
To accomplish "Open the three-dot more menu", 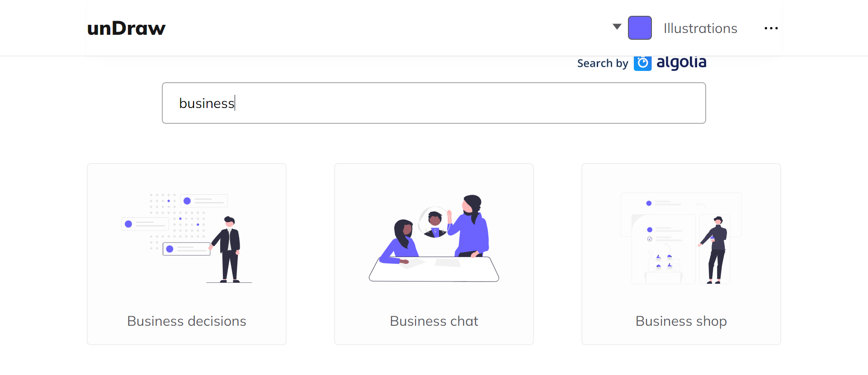I will [x=771, y=28].
